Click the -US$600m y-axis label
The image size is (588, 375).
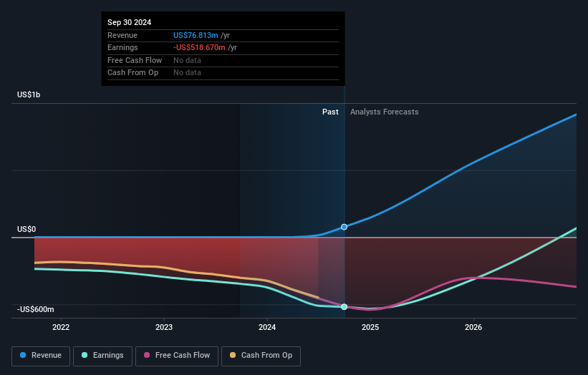[36, 309]
